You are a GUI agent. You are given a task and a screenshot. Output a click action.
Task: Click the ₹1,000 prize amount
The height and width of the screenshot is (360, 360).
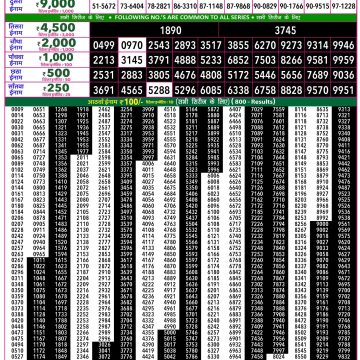[x=57, y=58]
